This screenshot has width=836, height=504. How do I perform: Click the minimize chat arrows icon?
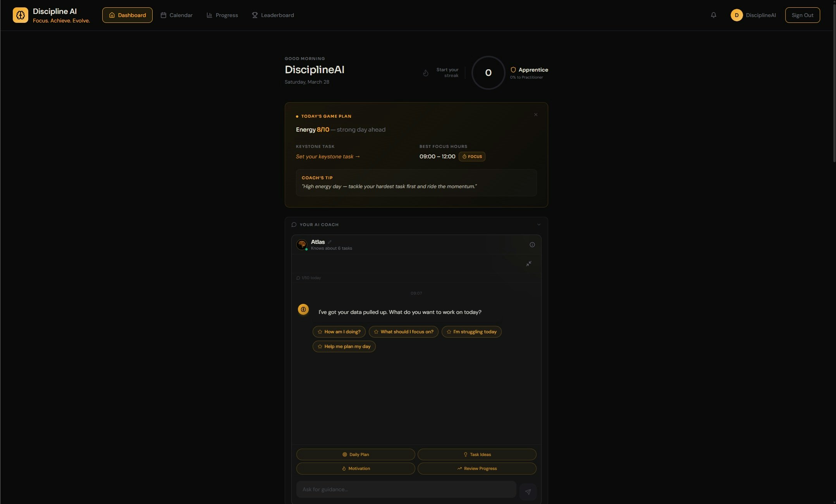pyautogui.click(x=528, y=264)
